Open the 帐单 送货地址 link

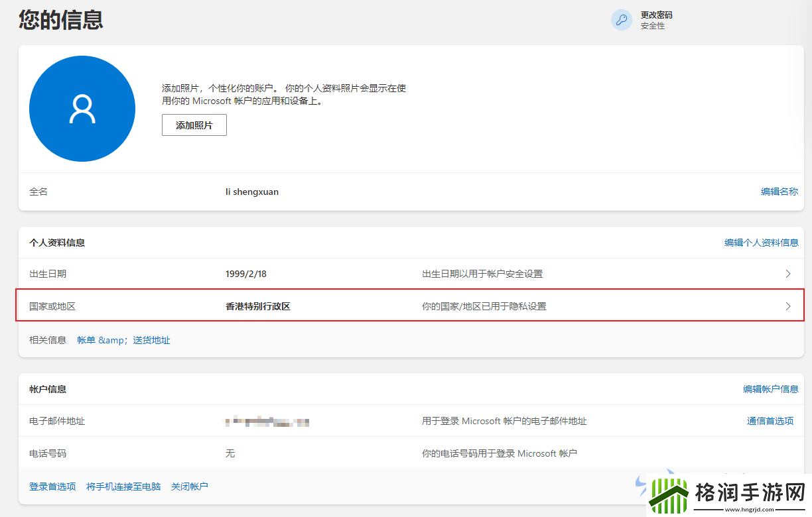pos(123,339)
